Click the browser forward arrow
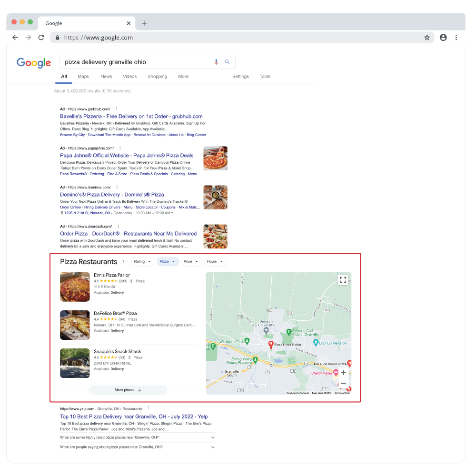The width and height of the screenshot is (476, 476). click(x=28, y=37)
